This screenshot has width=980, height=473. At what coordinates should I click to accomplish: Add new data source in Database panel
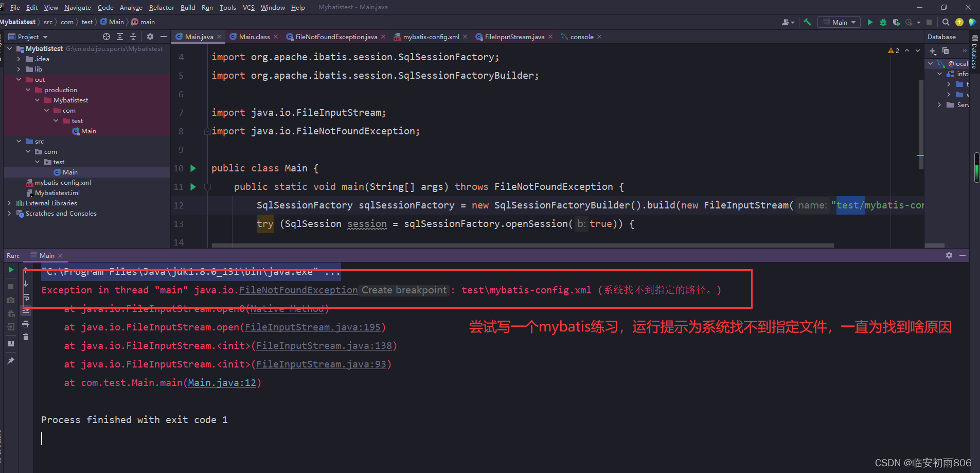click(x=933, y=51)
